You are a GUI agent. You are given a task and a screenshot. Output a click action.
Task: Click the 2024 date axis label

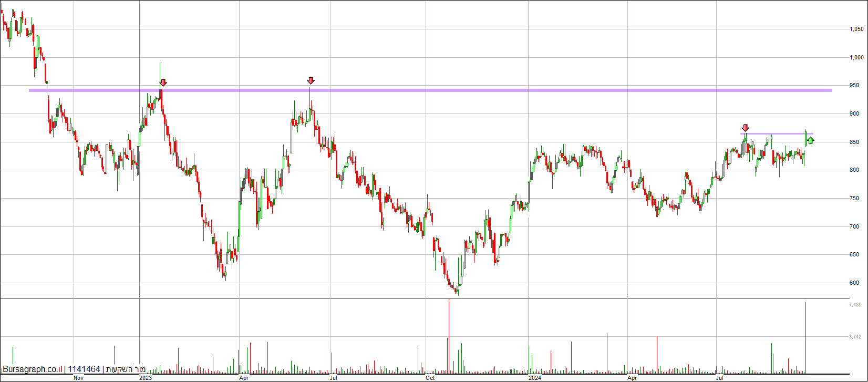(535, 378)
